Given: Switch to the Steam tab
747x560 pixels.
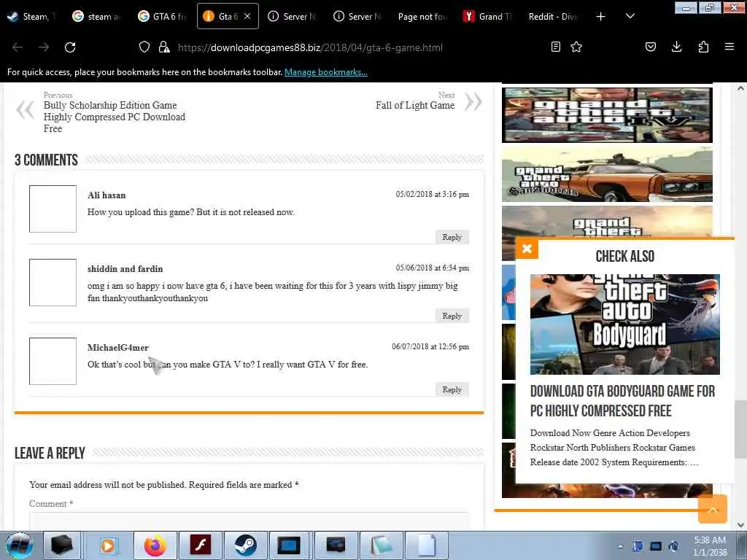Looking at the screenshot, I should coord(32,16).
